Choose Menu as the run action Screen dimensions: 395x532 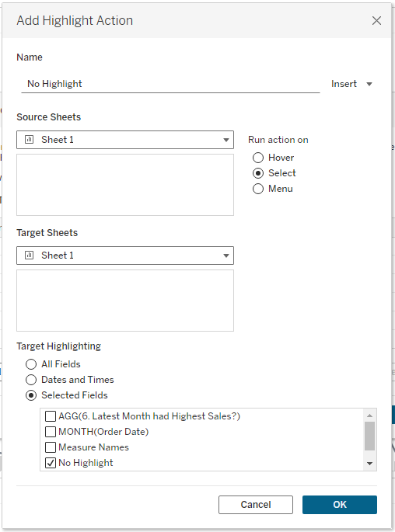pos(258,189)
